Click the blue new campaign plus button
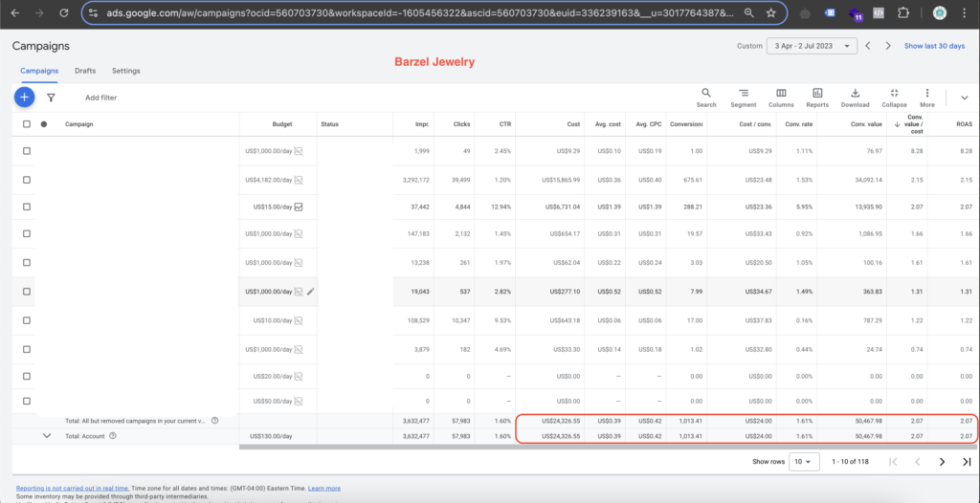 pyautogui.click(x=24, y=97)
